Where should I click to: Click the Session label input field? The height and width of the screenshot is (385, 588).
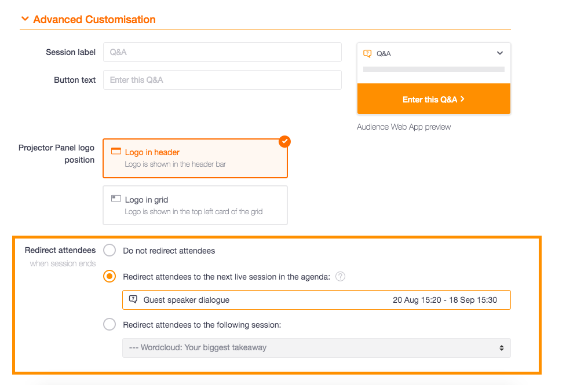coord(222,52)
